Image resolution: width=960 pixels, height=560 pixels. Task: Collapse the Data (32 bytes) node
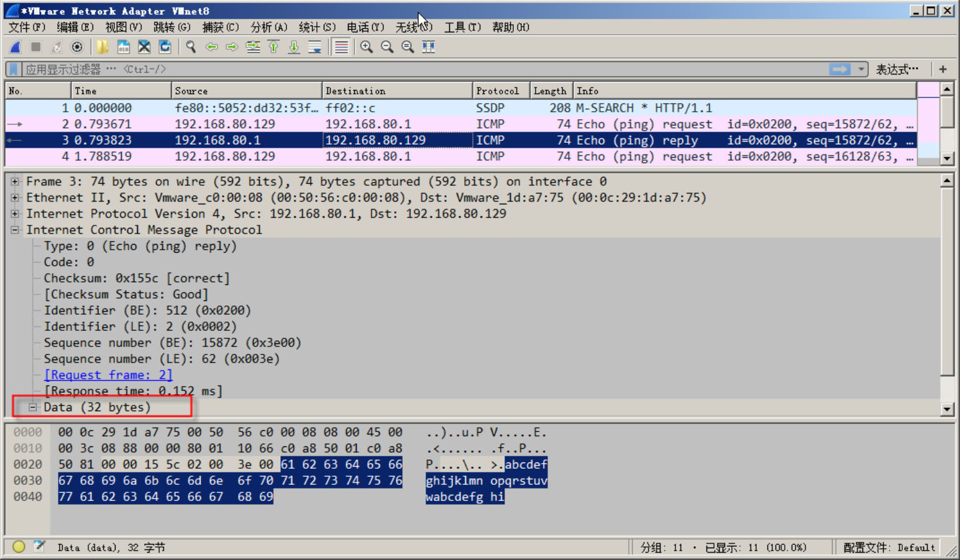click(x=32, y=407)
